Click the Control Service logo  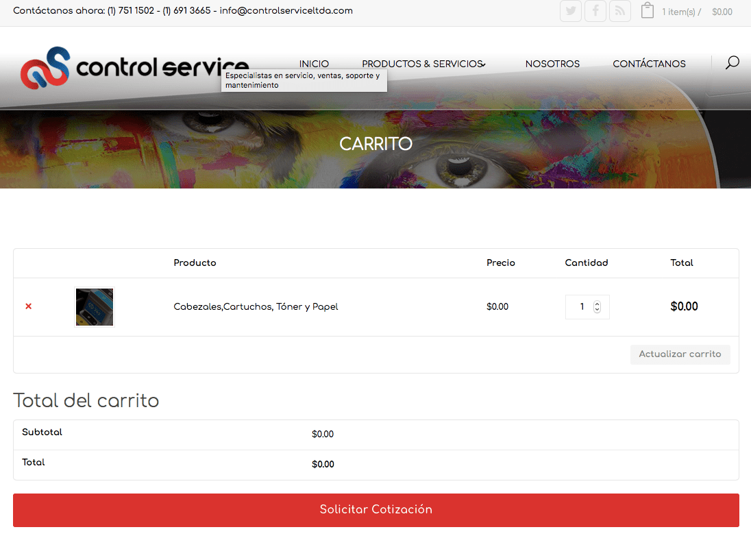pos(134,68)
